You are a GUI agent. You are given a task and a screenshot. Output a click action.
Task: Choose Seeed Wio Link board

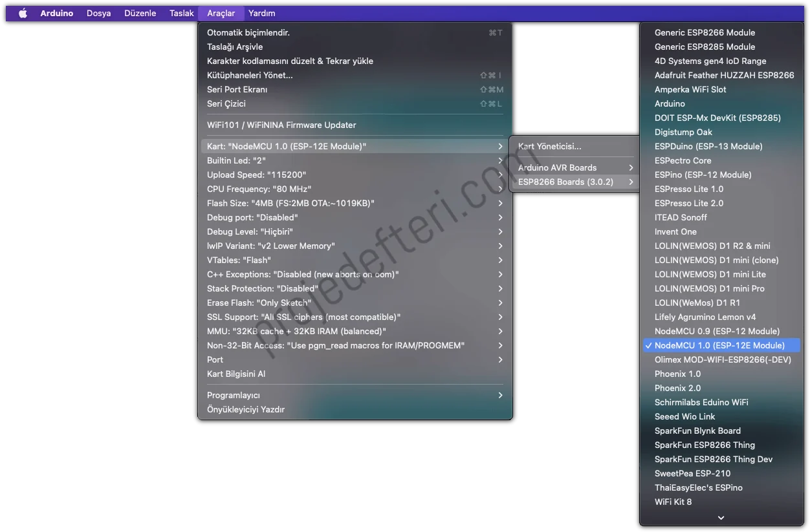point(721,416)
